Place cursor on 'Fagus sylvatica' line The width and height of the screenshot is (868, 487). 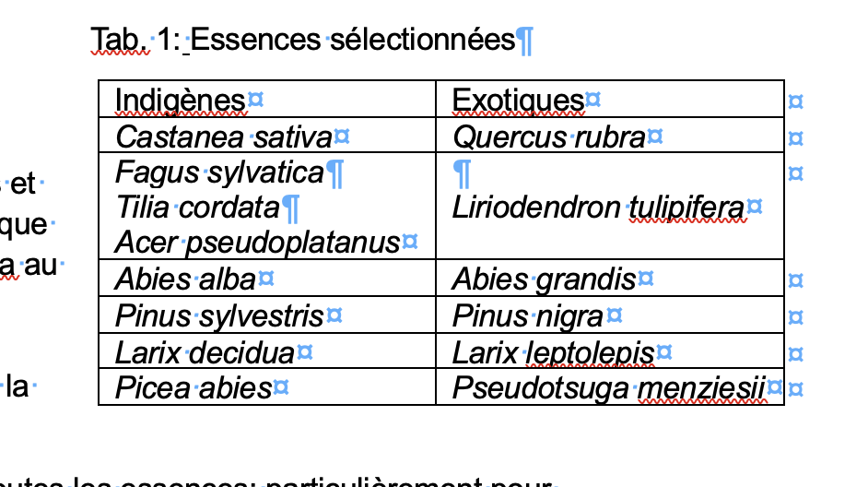point(220,172)
